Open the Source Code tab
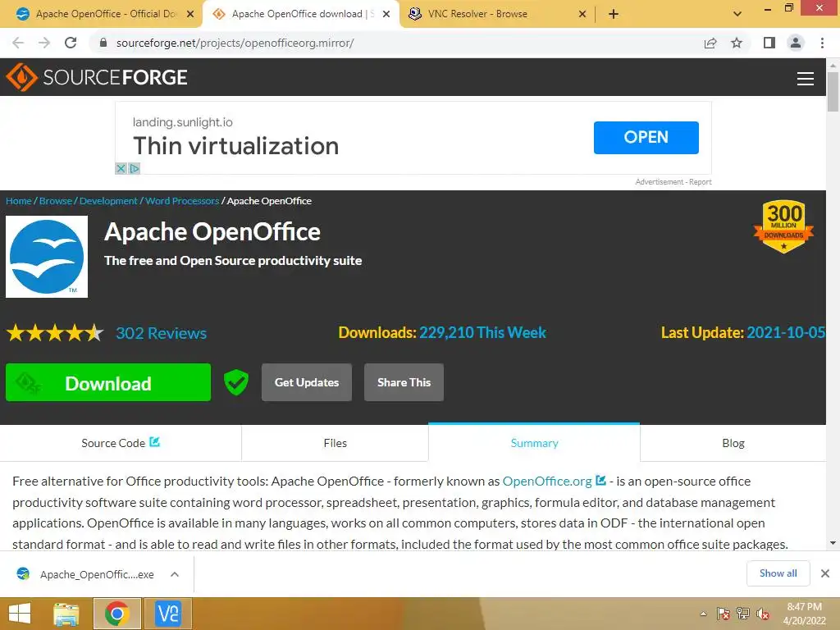This screenshot has width=840, height=630. click(x=121, y=443)
